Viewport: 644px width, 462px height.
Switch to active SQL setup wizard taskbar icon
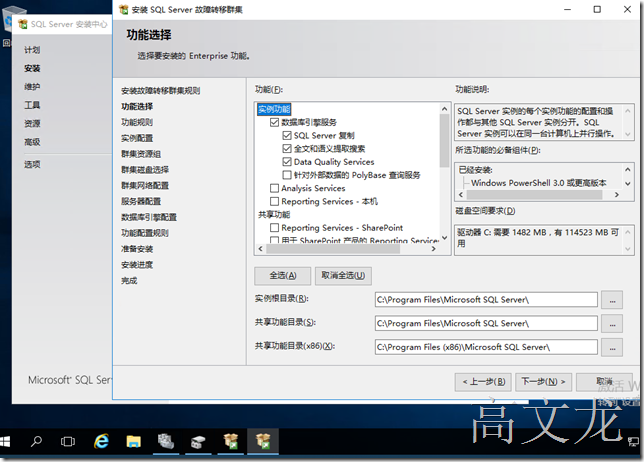click(x=263, y=442)
